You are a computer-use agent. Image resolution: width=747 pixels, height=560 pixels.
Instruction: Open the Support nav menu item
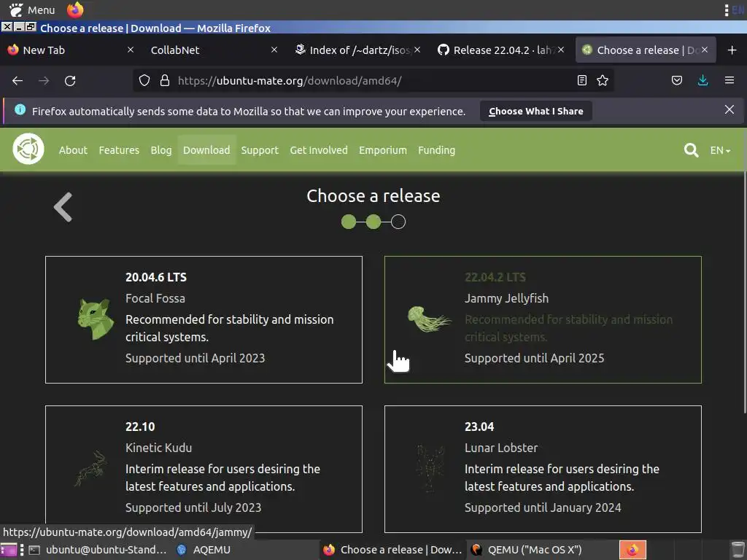(260, 150)
